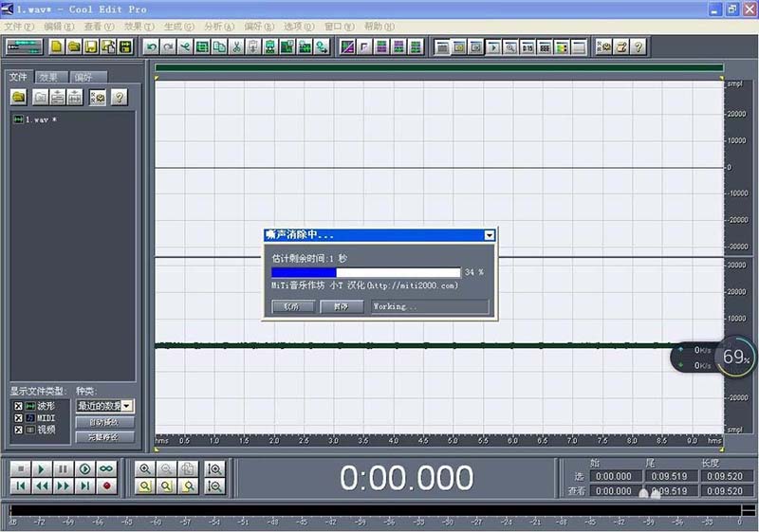Screen dimensions: 759x532
Task: Zoom in vertically with the arrow magnifier plus
Action: click(214, 468)
